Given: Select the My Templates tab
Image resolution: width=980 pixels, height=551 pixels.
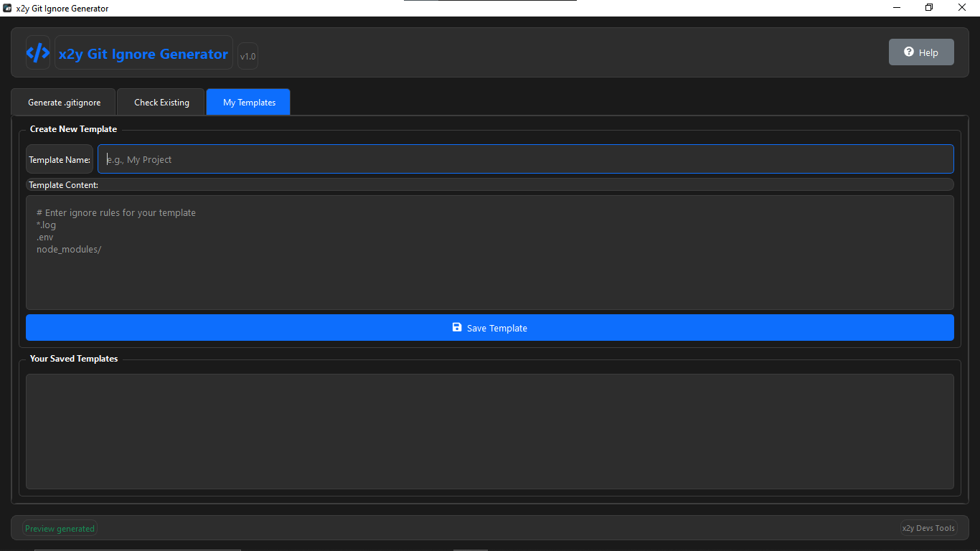Looking at the screenshot, I should 248,102.
